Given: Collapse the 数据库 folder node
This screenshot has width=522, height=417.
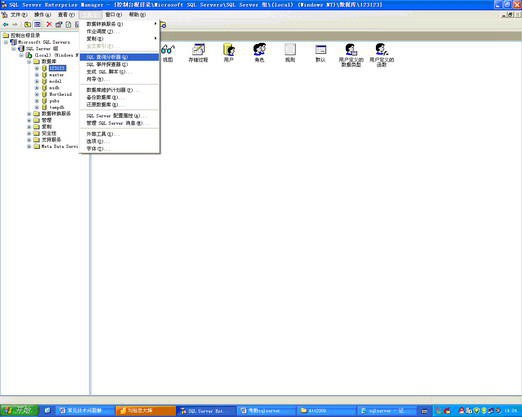Looking at the screenshot, I should 29,62.
